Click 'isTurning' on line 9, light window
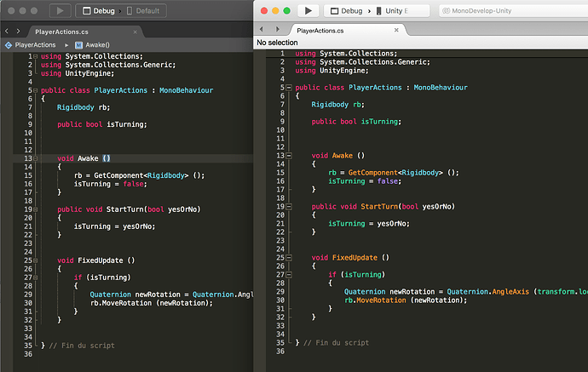 click(x=379, y=122)
